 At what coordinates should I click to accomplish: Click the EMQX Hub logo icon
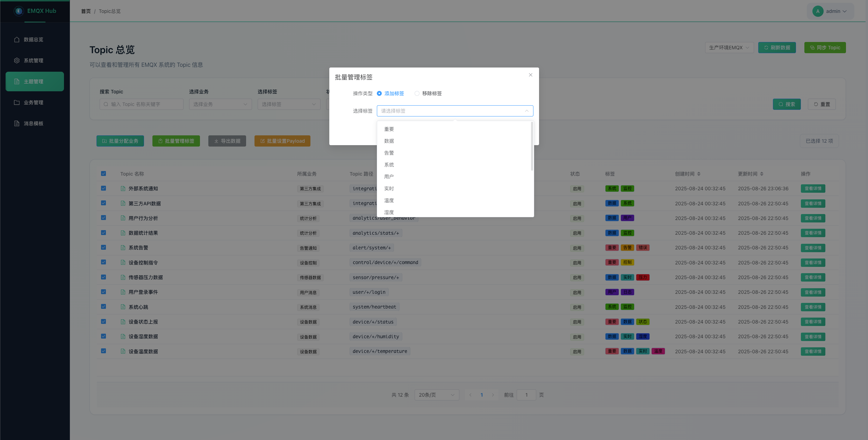tap(19, 11)
